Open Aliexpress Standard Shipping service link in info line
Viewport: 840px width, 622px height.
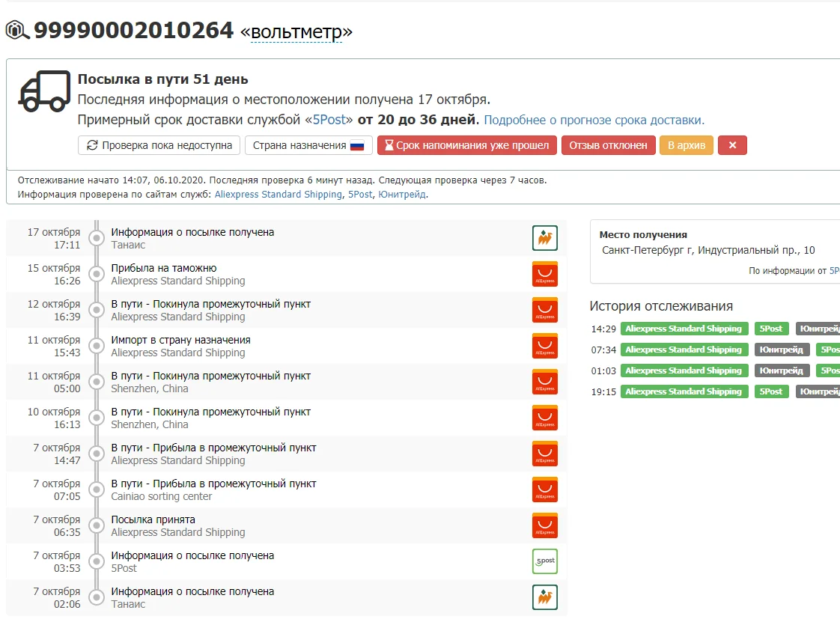278,195
